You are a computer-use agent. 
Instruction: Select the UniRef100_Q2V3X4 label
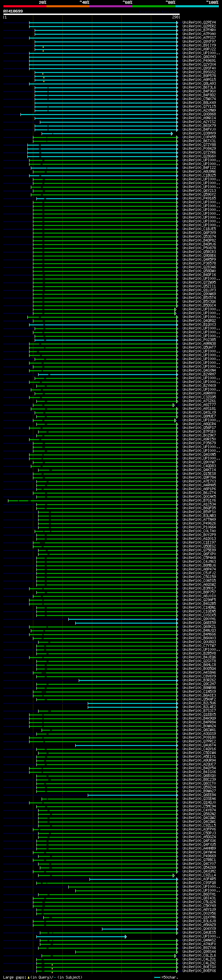coord(199,64)
